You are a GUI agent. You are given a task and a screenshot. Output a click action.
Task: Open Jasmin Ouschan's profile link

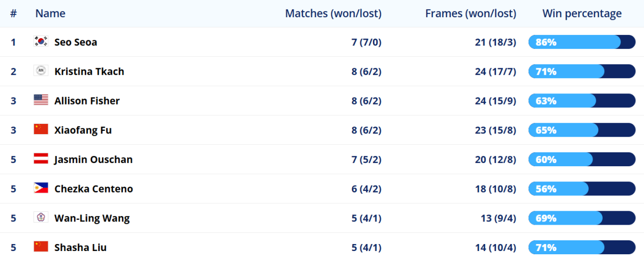coord(93,159)
